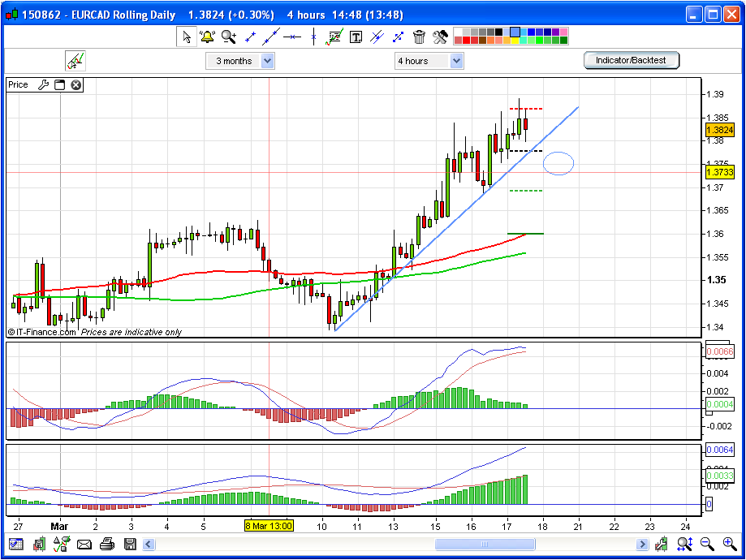Maximize the Price panel window icon
The height and width of the screenshot is (560, 746).
click(x=59, y=84)
